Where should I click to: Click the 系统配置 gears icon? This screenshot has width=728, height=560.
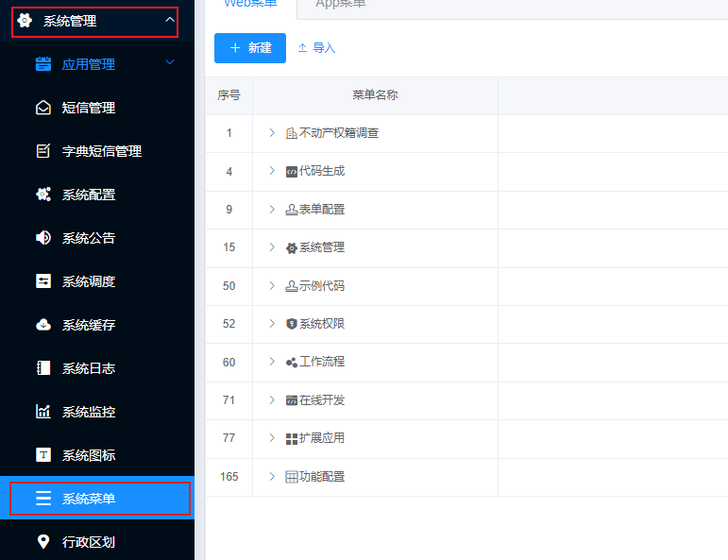click(x=43, y=195)
